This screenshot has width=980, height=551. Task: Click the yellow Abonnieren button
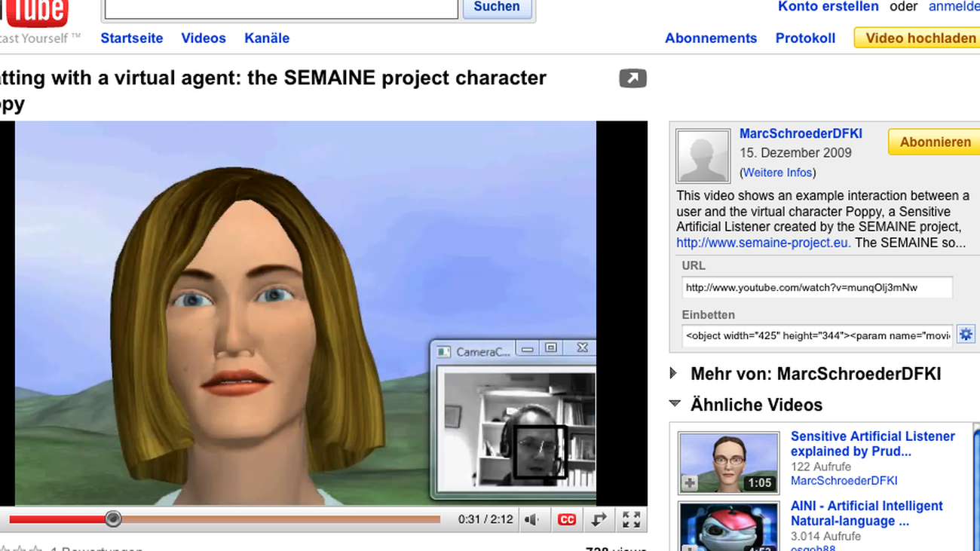(x=935, y=142)
